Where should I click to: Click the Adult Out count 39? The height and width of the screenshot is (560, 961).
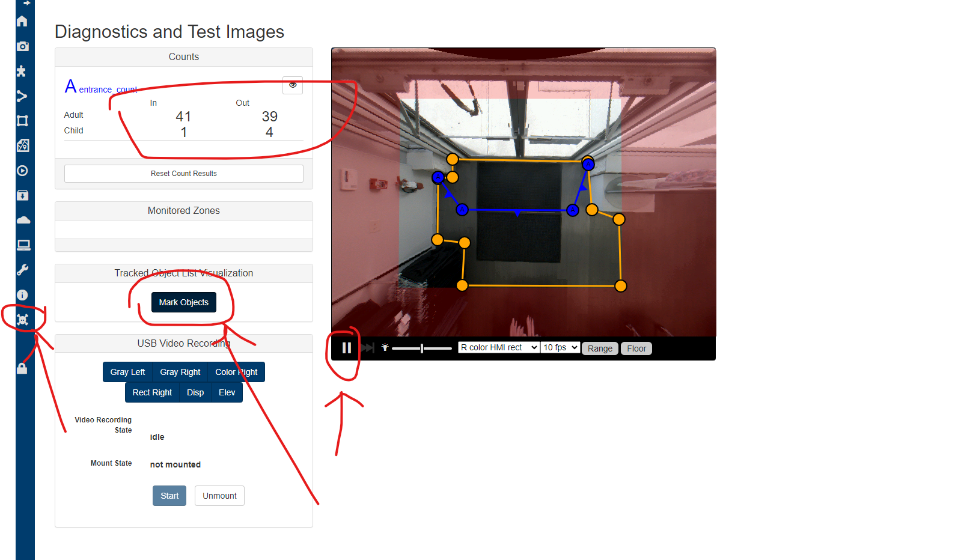tap(269, 117)
